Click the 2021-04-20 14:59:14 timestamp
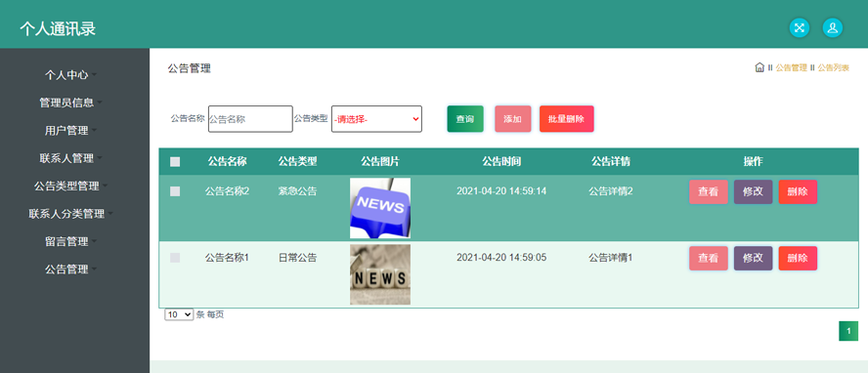The width and height of the screenshot is (868, 373). click(x=501, y=191)
